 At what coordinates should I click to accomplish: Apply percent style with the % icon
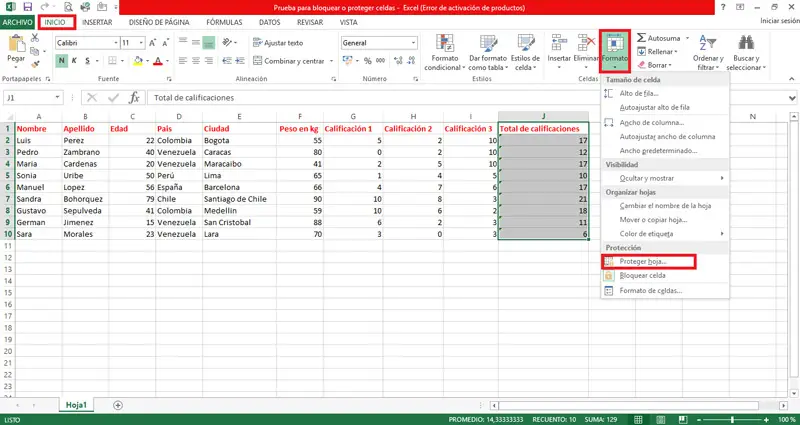pyautogui.click(x=367, y=61)
